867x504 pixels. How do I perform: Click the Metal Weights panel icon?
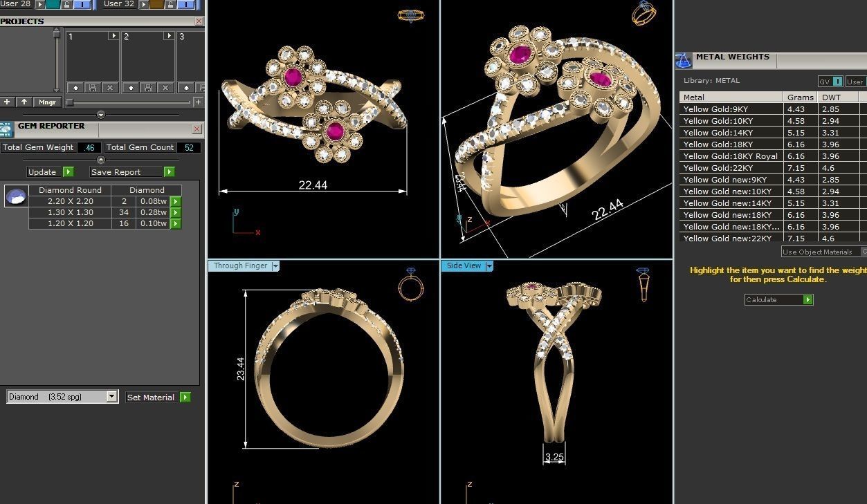pos(683,61)
